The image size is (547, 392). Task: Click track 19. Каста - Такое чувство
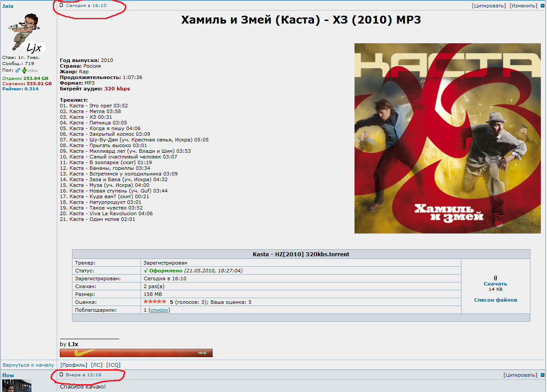pyautogui.click(x=101, y=208)
